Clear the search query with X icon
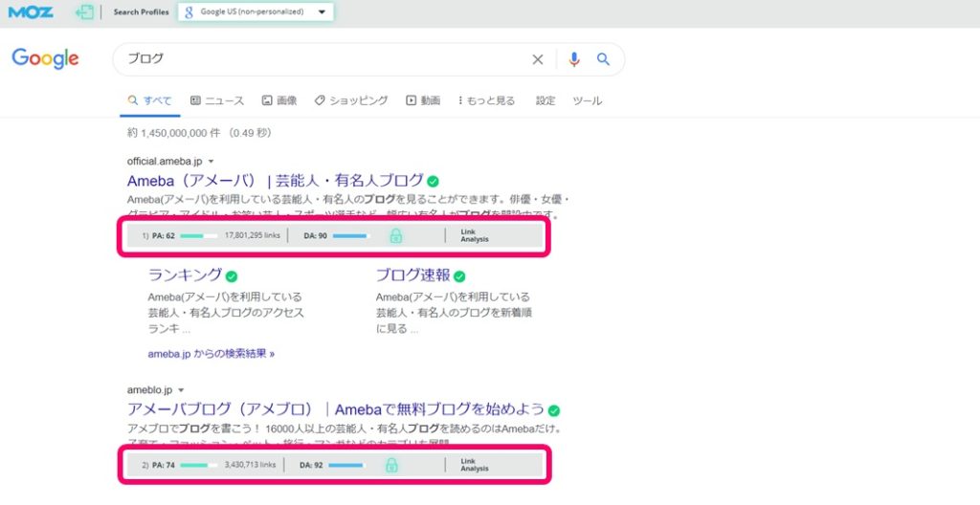This screenshot has width=980, height=505. pos(538,59)
